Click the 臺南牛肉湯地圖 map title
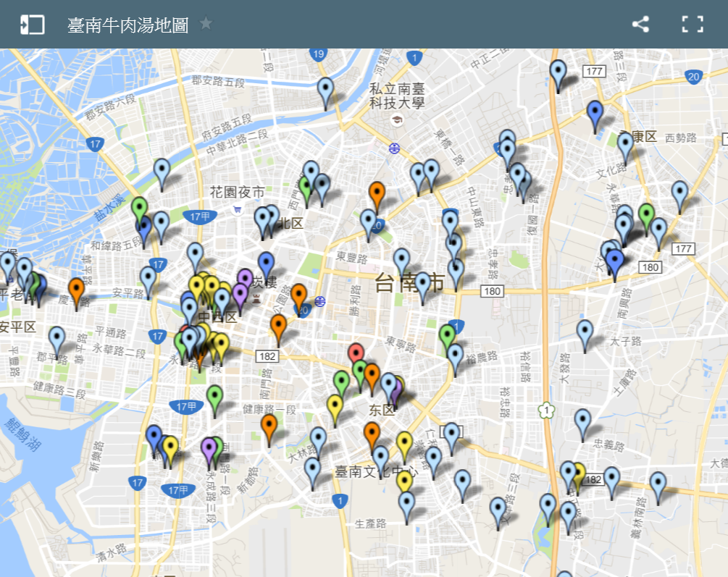The image size is (728, 577). (127, 25)
